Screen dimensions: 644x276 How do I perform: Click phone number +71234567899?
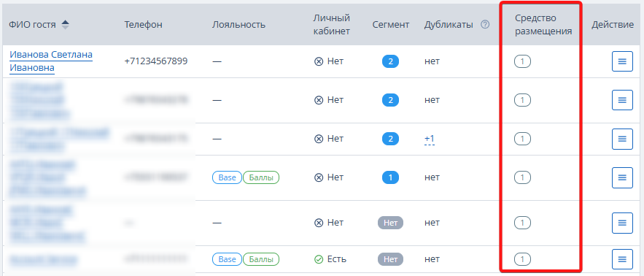156,61
